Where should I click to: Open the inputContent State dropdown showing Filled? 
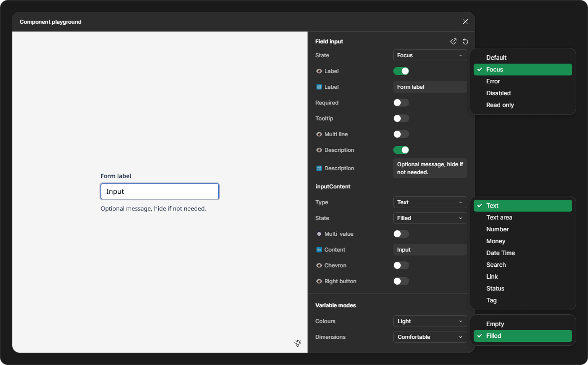[x=430, y=219]
